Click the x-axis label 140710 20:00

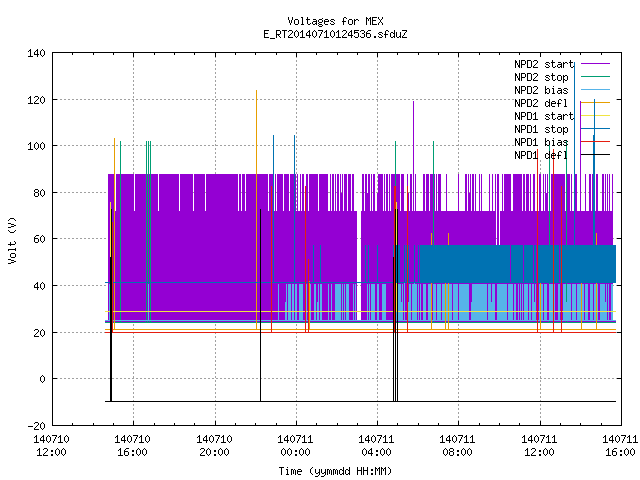click(214, 446)
